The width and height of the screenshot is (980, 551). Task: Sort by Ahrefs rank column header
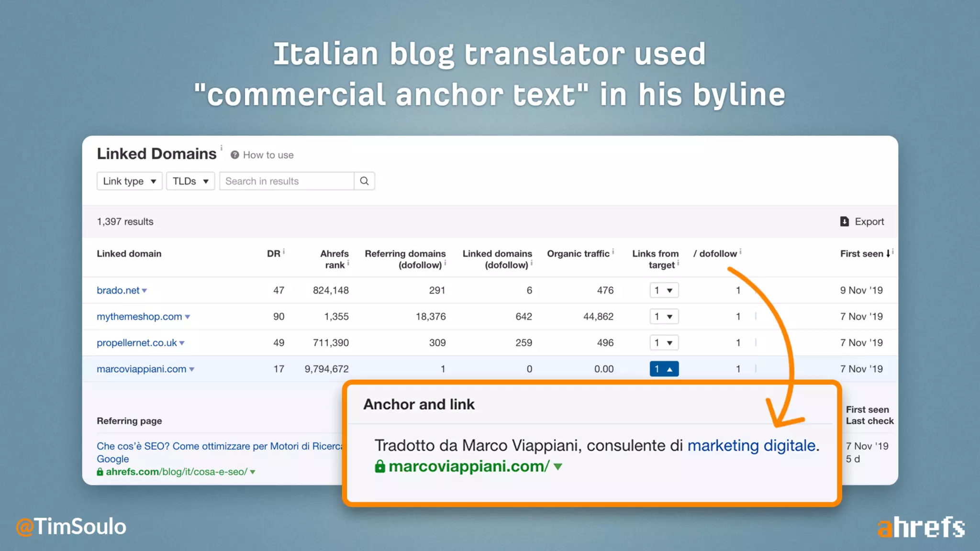334,259
